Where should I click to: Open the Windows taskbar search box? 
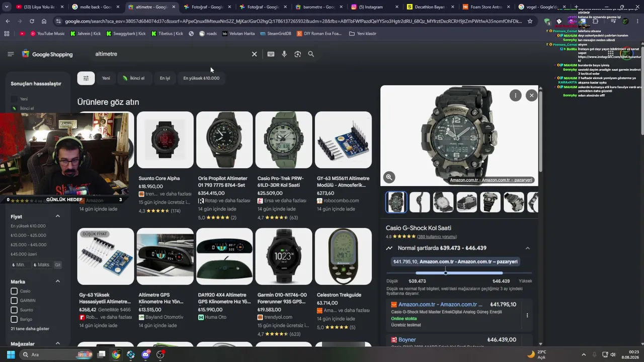tap(55, 354)
